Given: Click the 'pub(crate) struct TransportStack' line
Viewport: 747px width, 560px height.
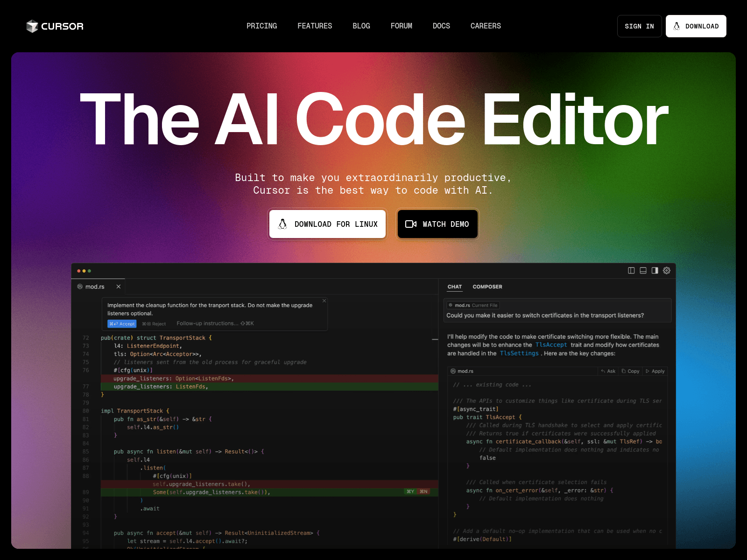Looking at the screenshot, I should (x=156, y=338).
